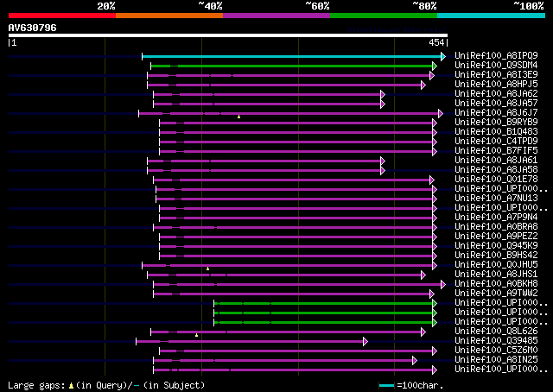Select the UniRef100_C5Z6M0 label
Screen dimensions: 553x392
(x=496, y=350)
